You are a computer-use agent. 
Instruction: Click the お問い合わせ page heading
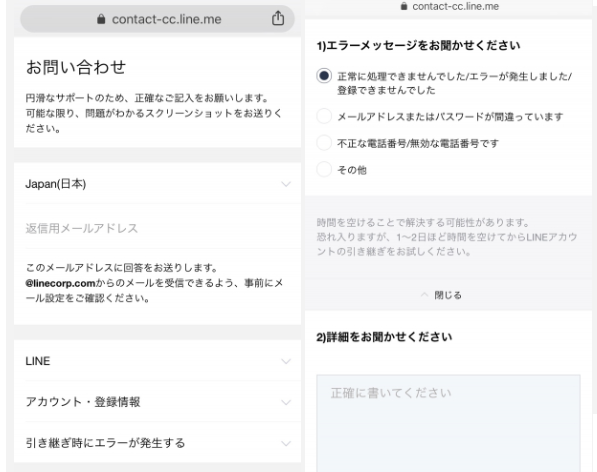(76, 67)
